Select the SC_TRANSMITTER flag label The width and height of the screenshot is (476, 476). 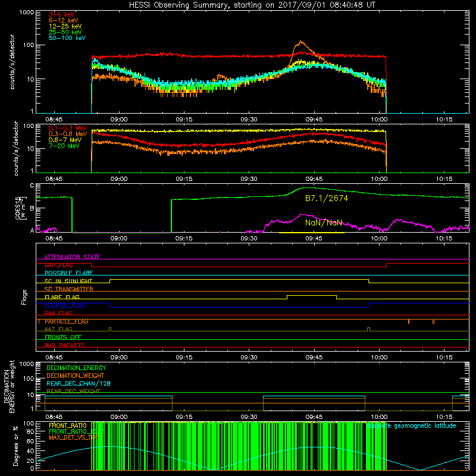click(69, 289)
